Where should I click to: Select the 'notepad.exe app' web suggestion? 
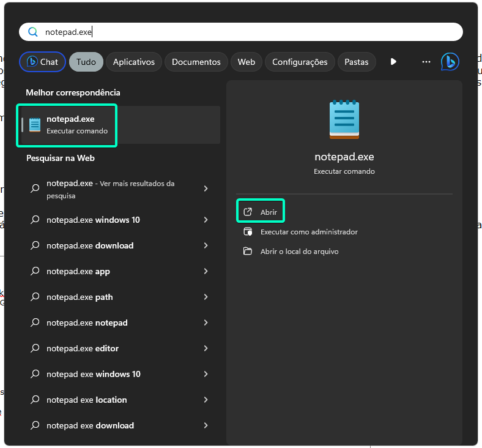coord(78,272)
